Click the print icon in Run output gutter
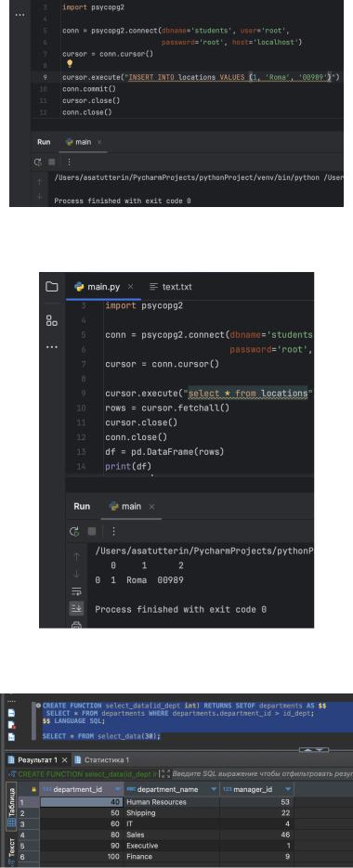Viewport: 353px width, 868px height. [x=76, y=625]
